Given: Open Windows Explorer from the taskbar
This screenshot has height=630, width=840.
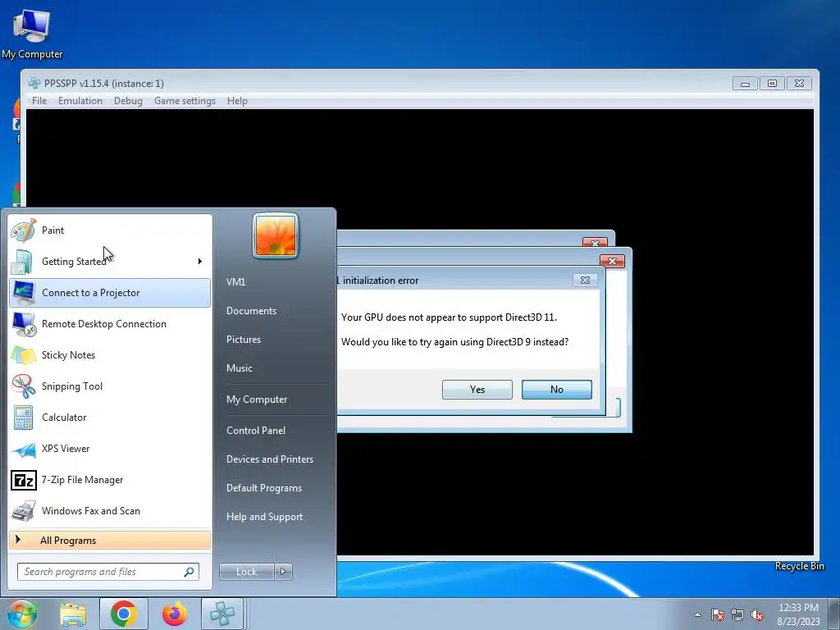Looking at the screenshot, I should tap(73, 614).
